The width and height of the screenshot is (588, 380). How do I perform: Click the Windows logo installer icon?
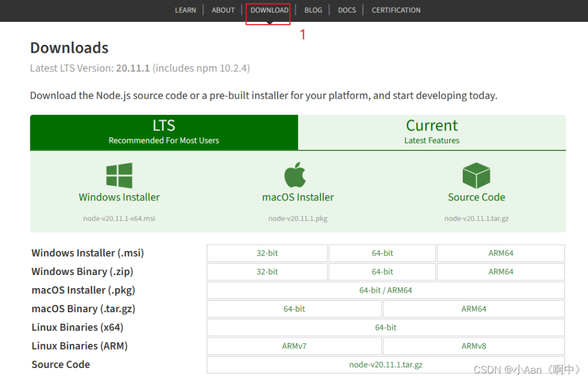coord(119,176)
